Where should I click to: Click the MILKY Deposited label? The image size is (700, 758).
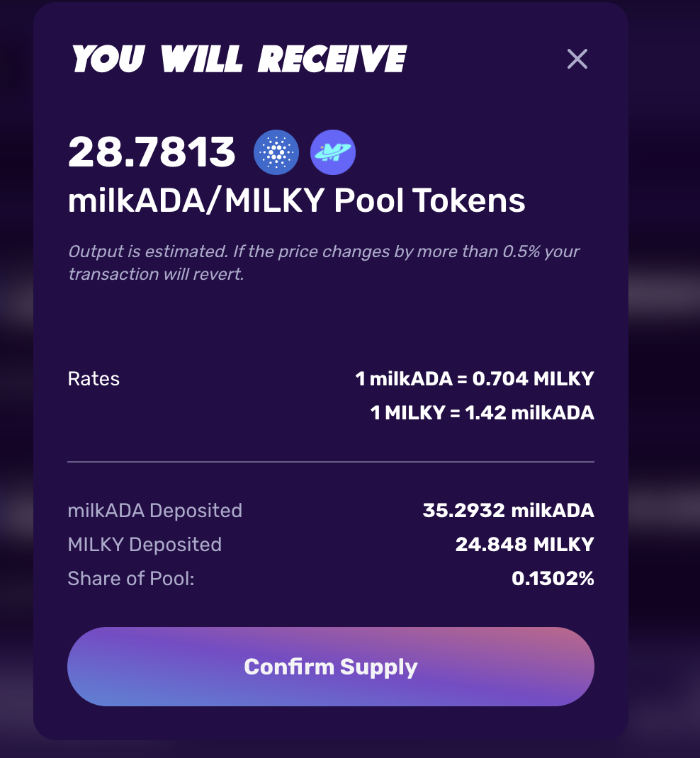point(145,545)
